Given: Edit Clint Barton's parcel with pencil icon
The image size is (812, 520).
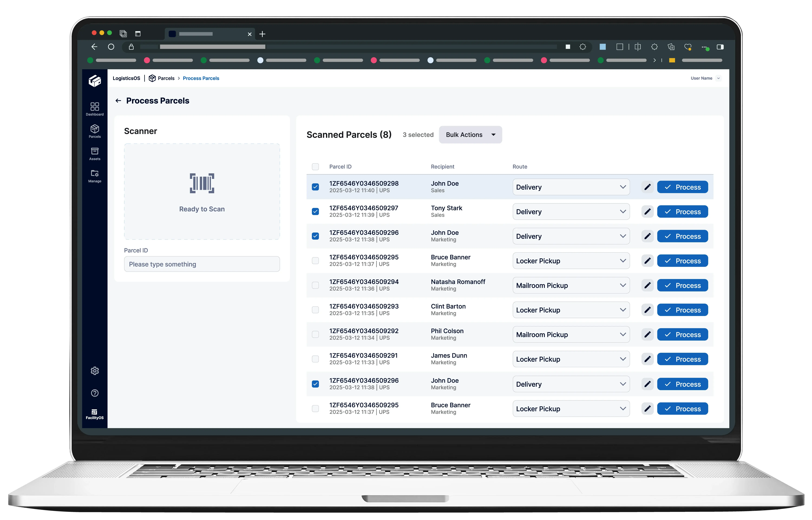Looking at the screenshot, I should pyautogui.click(x=647, y=310).
